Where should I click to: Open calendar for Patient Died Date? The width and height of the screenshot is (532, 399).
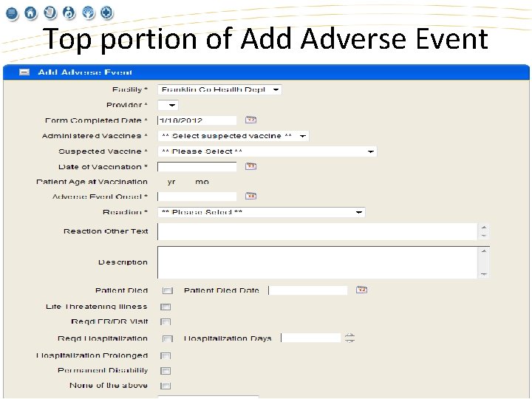[x=361, y=290]
